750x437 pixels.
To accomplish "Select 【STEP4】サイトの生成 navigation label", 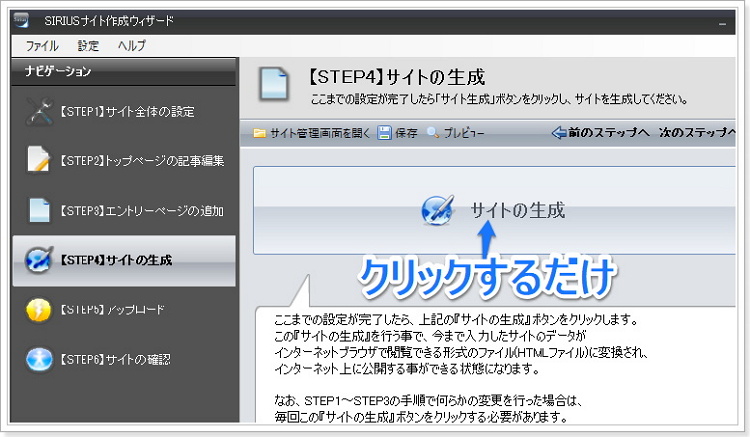I will (x=115, y=260).
